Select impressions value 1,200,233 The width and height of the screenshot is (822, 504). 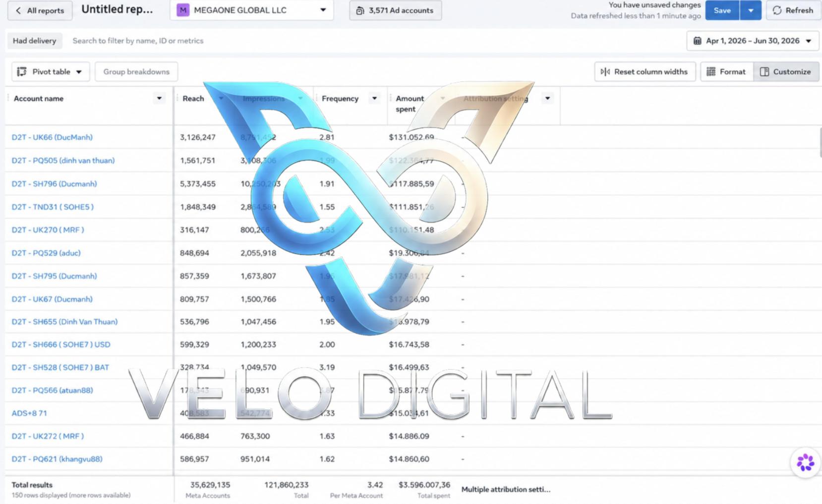(x=258, y=344)
